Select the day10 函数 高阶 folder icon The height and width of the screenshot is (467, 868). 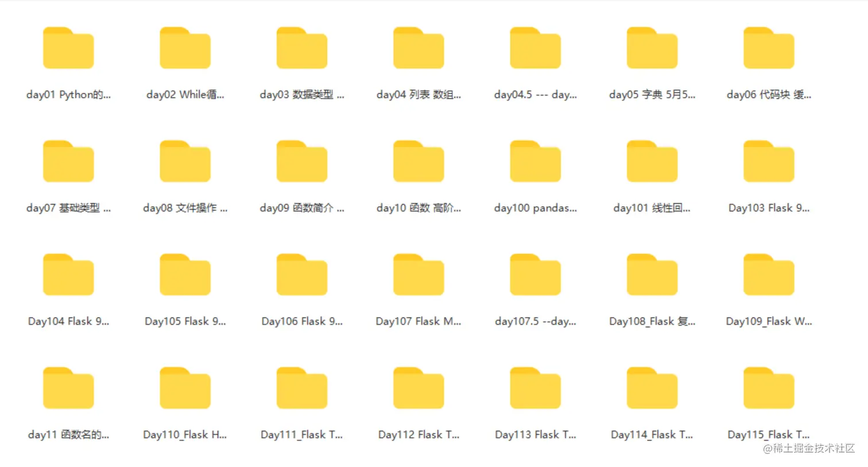(418, 161)
